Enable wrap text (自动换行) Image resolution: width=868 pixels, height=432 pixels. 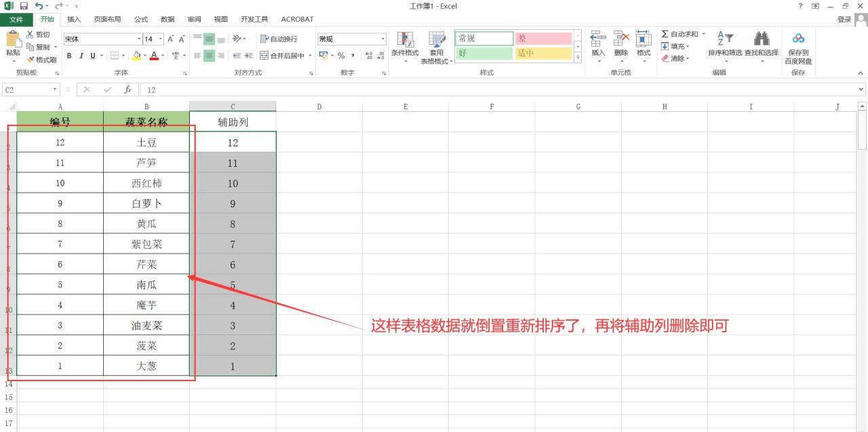279,39
